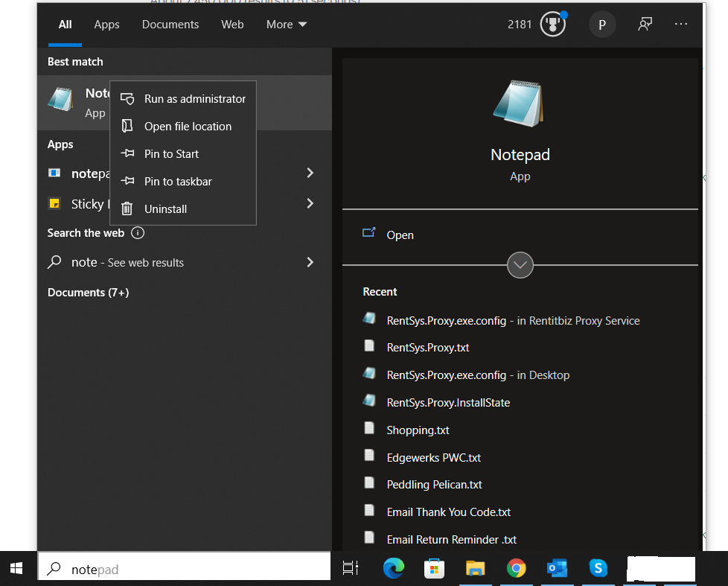This screenshot has width=728, height=586.
Task: Click the trash icon beside Uninstall
Action: (127, 208)
